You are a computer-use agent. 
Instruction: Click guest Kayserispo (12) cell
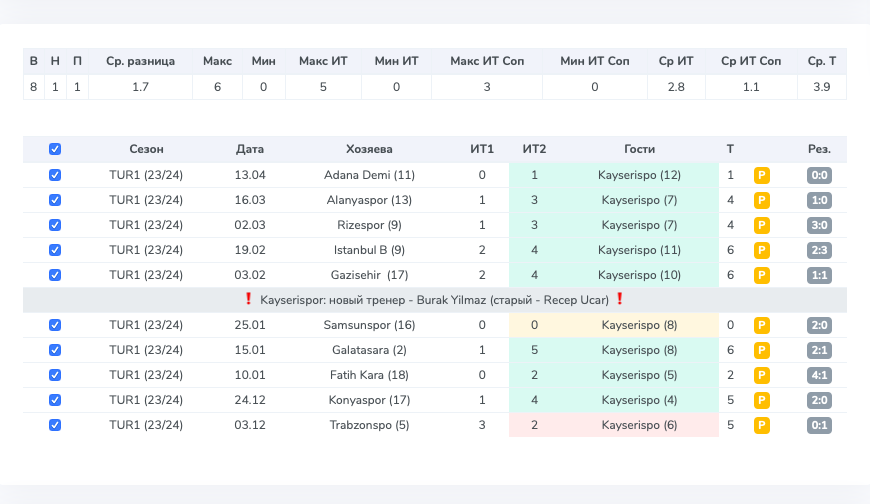639,175
